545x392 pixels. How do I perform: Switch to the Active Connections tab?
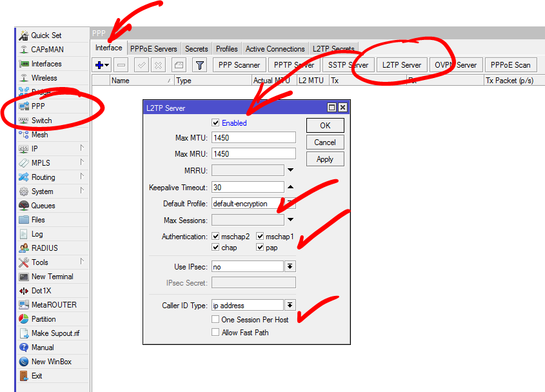click(275, 49)
